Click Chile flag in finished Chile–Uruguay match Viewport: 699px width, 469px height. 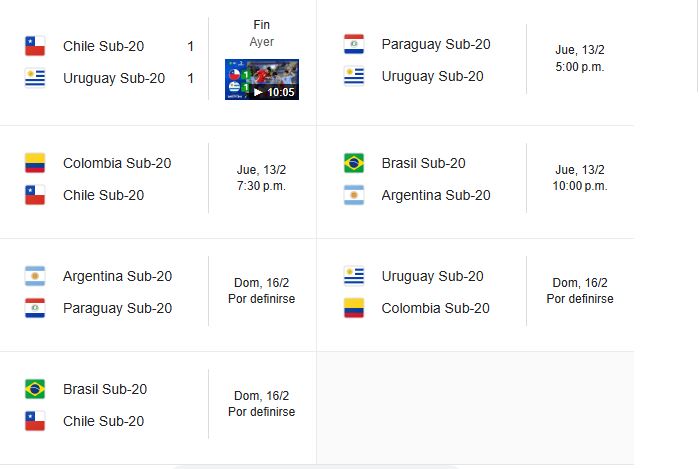35,46
